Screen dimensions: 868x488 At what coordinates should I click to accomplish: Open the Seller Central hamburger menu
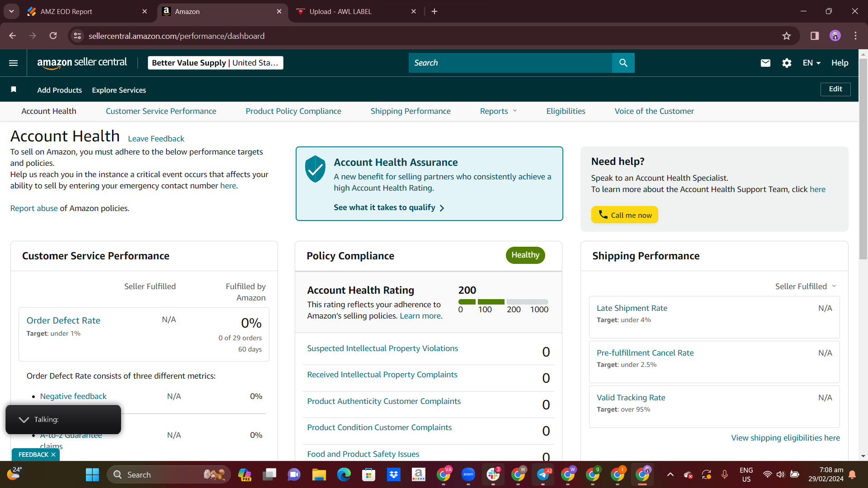pos(14,63)
